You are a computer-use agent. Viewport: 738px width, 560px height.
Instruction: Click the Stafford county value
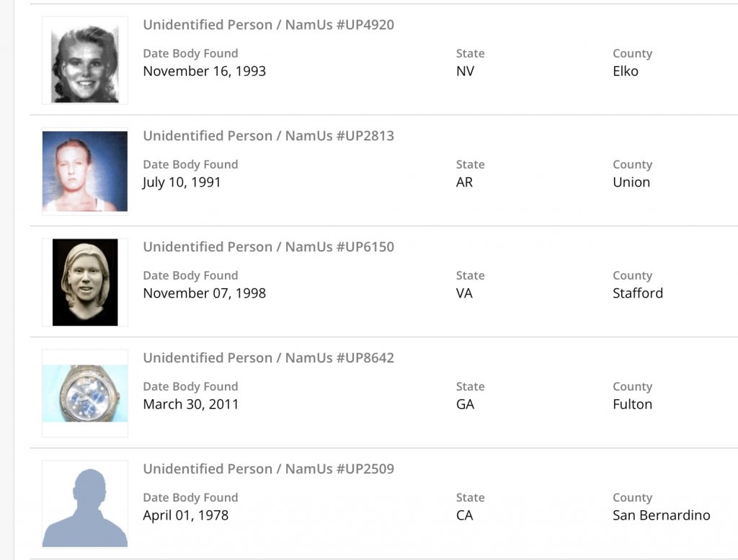pos(637,293)
